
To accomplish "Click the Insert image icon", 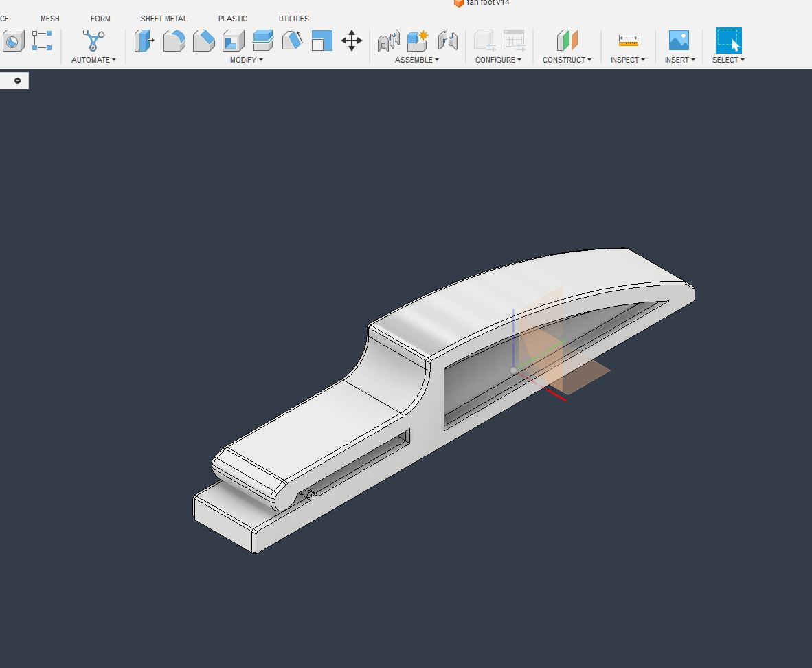I will coord(679,41).
